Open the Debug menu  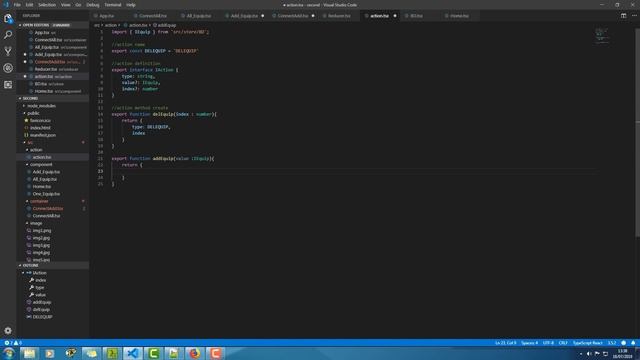[x=93, y=5]
